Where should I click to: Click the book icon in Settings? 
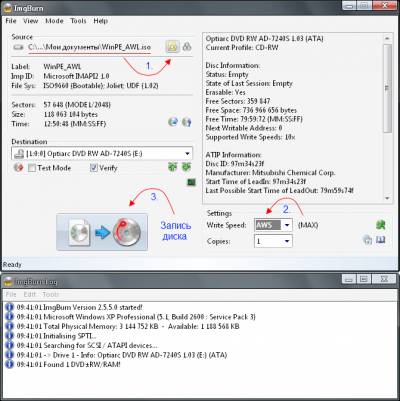coord(381,240)
